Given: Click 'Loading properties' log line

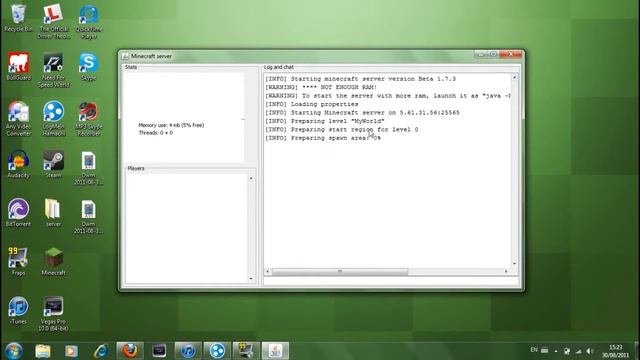Looking at the screenshot, I should click(312, 104).
